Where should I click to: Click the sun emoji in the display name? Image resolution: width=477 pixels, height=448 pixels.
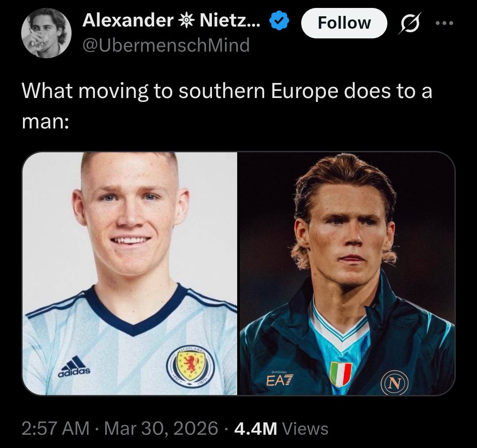(186, 21)
